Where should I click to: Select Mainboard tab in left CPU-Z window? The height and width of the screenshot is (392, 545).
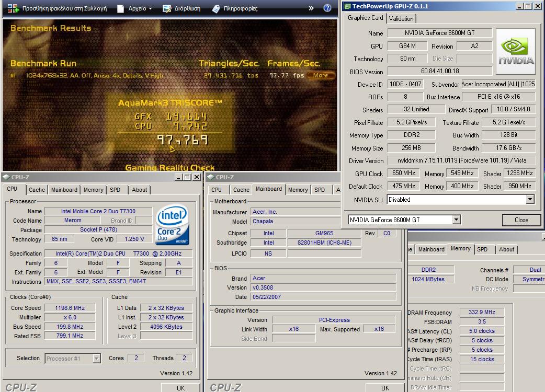pyautogui.click(x=64, y=190)
